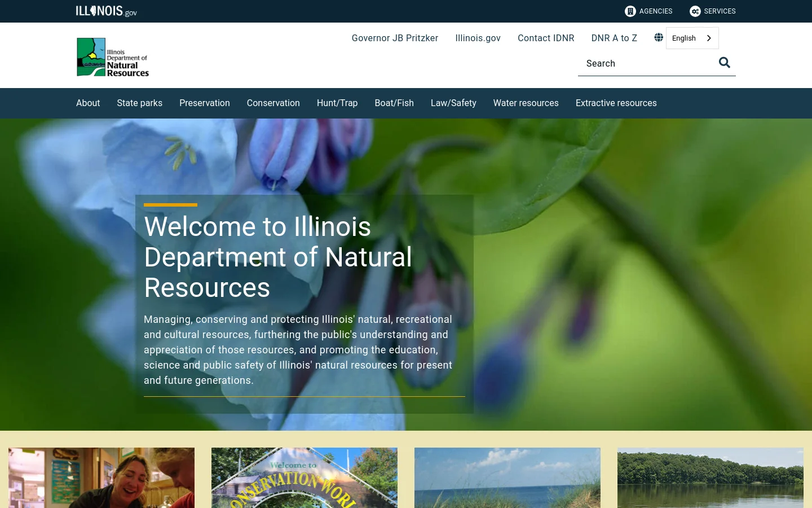Open the smiling woman photo card
Screen dimensions: 812x508
click(101, 478)
